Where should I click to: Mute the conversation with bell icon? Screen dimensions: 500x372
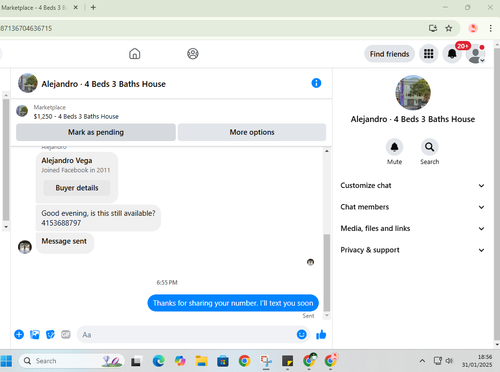tap(394, 147)
